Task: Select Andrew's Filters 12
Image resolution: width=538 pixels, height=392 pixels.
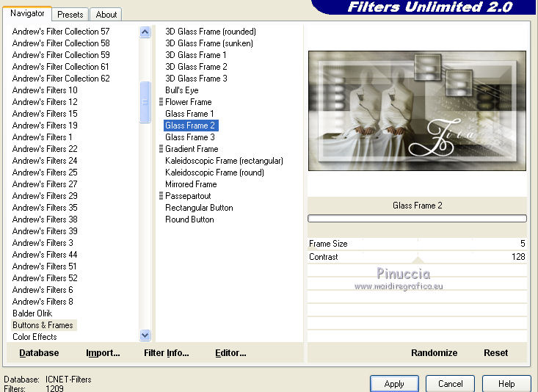Action: (x=45, y=102)
